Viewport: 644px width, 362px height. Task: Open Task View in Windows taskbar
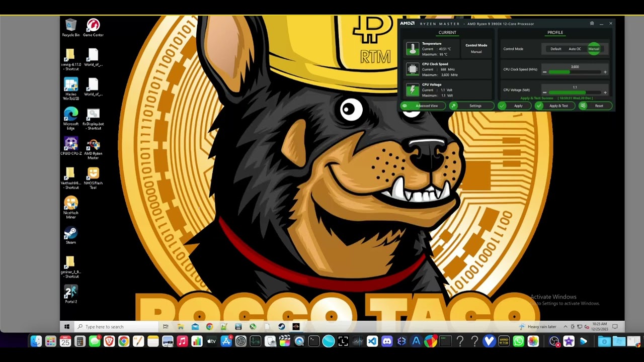click(166, 327)
